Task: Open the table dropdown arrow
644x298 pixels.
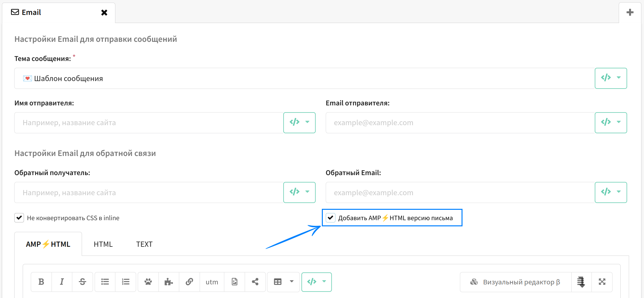Action: click(292, 281)
